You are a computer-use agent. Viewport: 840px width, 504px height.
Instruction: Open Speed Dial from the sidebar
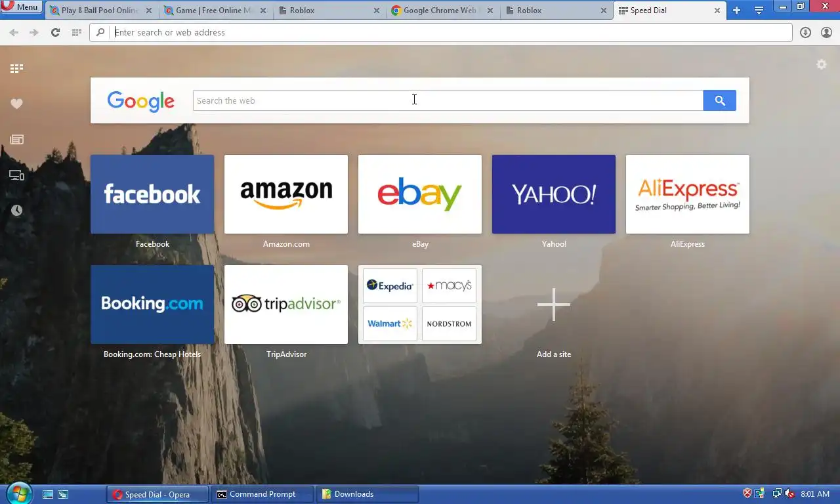(x=16, y=68)
